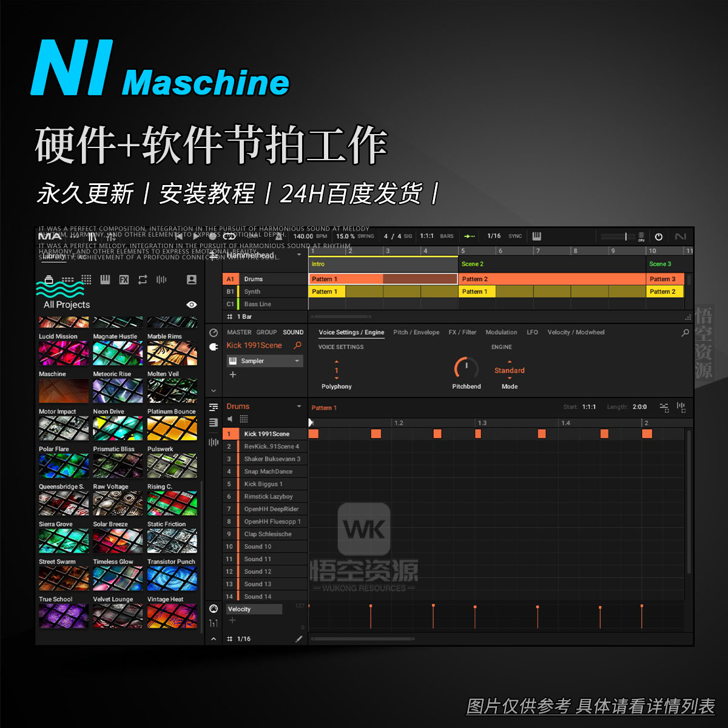Click the User content icon in browser toolbar

[192, 280]
